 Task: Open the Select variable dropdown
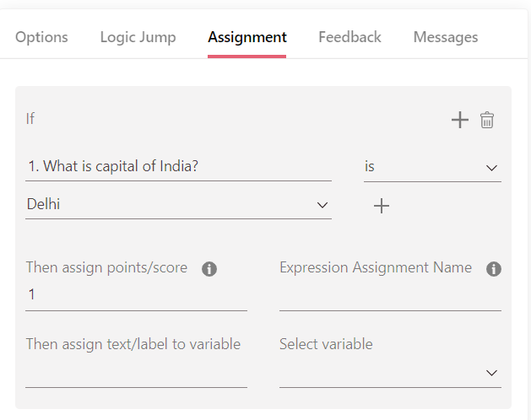390,373
